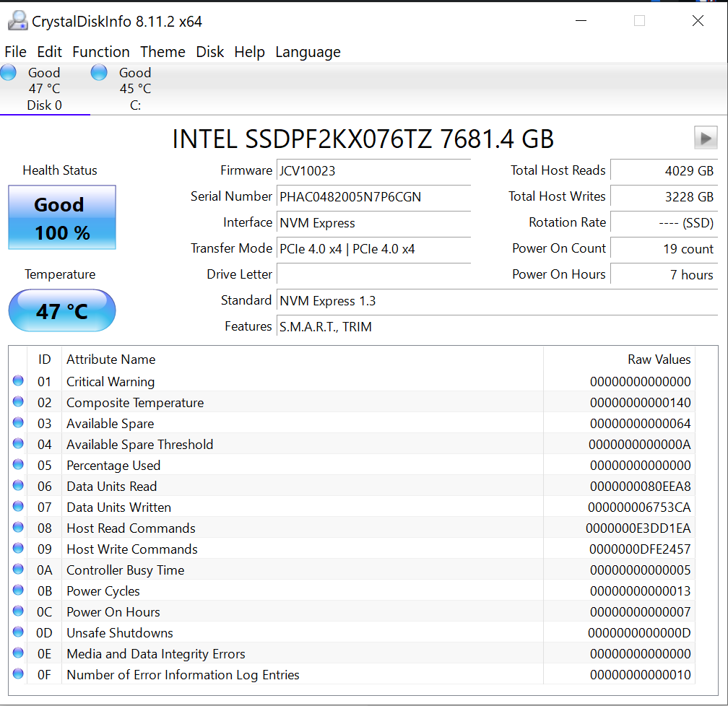Viewport: 728px width, 706px height.
Task: Click the Firmware value field
Action: [x=373, y=170]
